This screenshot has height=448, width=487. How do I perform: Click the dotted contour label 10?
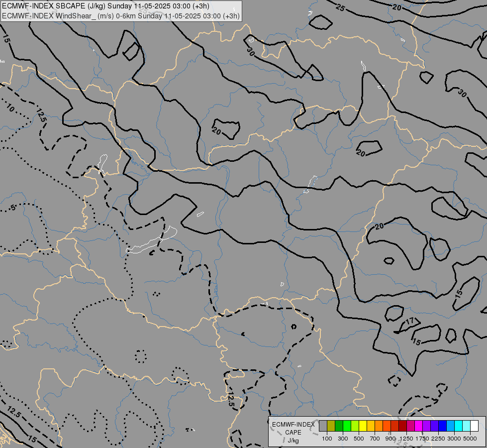[10, 108]
